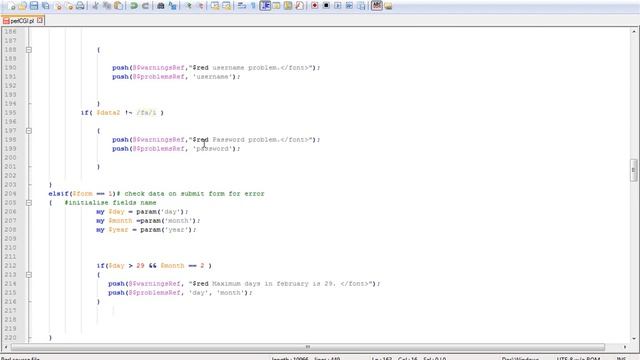Click the horizontal scrollbar thumb
This screenshot has height=360, width=640.
(x=308, y=347)
